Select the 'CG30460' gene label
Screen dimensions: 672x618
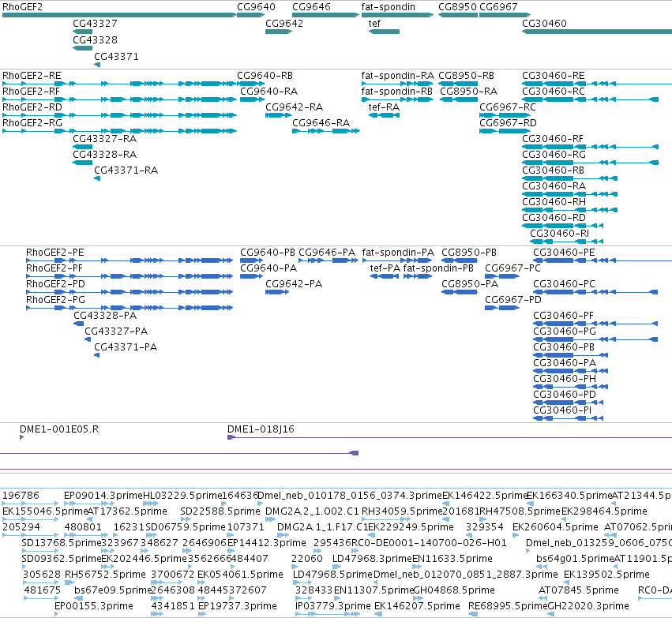(544, 23)
